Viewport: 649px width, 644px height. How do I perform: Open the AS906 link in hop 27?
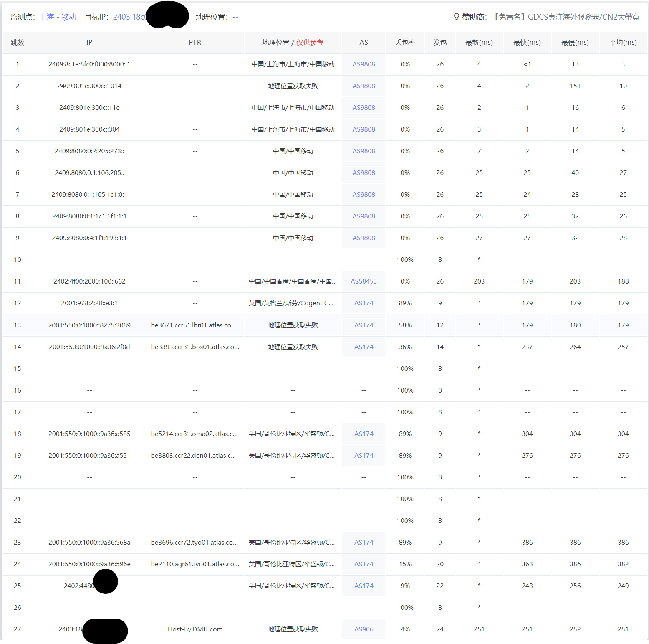click(x=364, y=629)
